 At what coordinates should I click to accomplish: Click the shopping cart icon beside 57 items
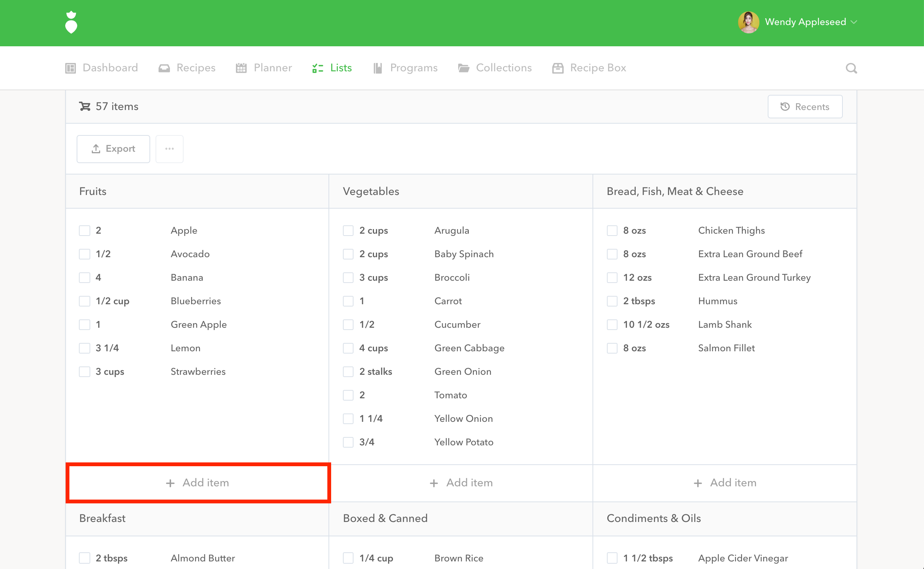pos(84,107)
